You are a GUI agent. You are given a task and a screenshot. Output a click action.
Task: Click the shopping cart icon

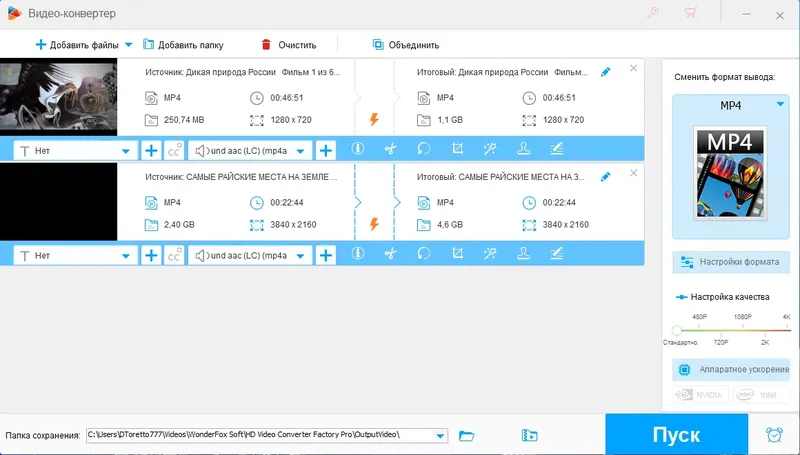pos(690,13)
